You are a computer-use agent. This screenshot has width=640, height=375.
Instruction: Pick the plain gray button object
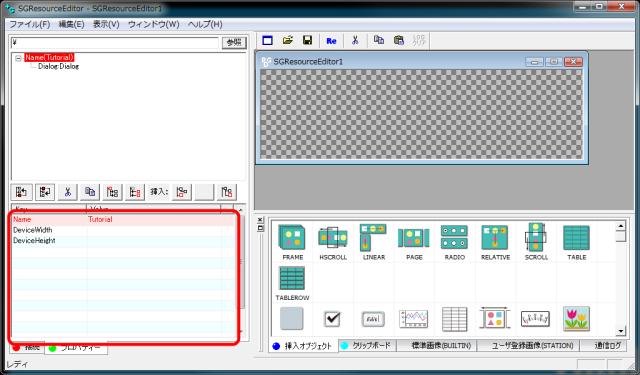tap(292, 318)
